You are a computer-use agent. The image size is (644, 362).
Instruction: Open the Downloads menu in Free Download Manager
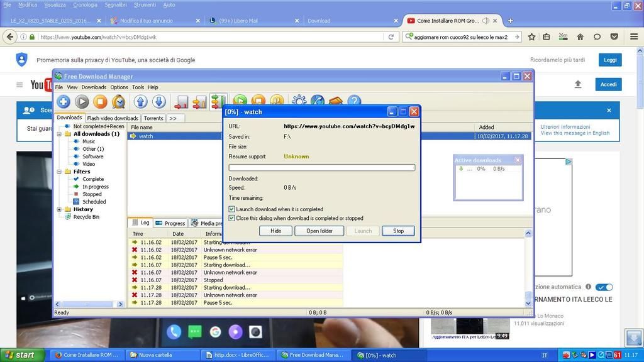click(x=94, y=87)
